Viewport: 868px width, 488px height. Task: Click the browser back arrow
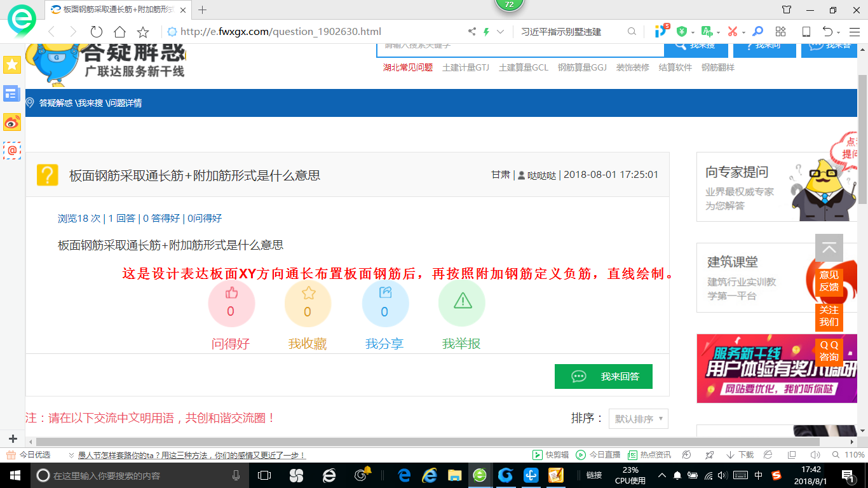(x=51, y=32)
